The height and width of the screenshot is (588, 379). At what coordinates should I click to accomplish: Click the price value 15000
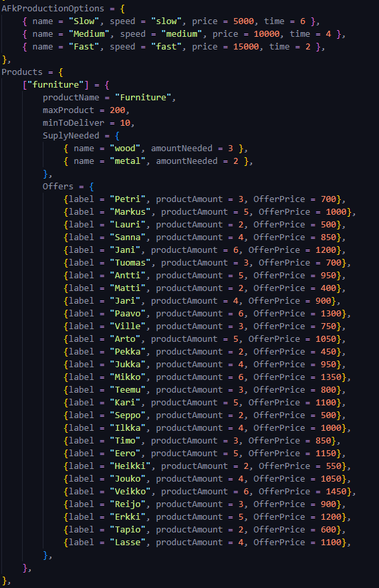pos(246,47)
